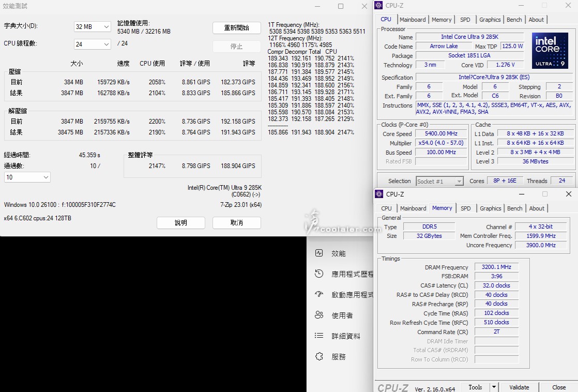Click the 重新開始 restart button

click(x=236, y=28)
